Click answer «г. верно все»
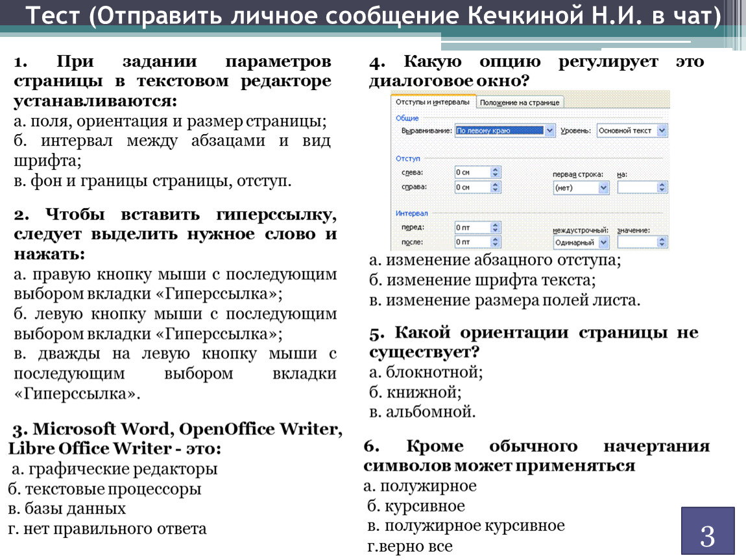Viewport: 746px width, 560px height. (410, 546)
